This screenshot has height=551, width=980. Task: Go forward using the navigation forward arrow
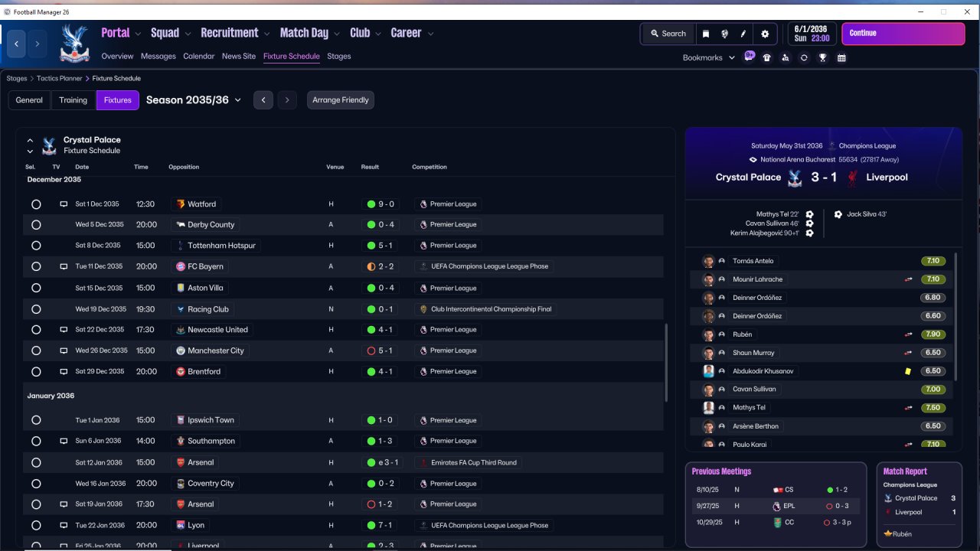pos(37,44)
